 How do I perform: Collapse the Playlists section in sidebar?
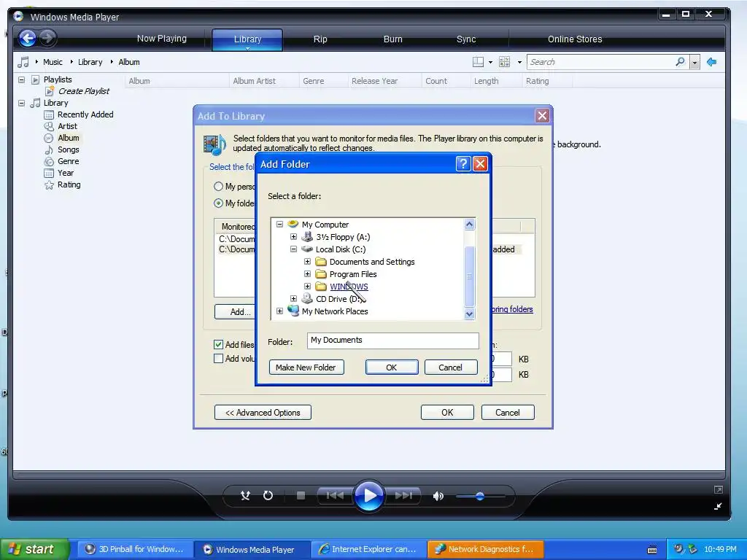coord(21,79)
